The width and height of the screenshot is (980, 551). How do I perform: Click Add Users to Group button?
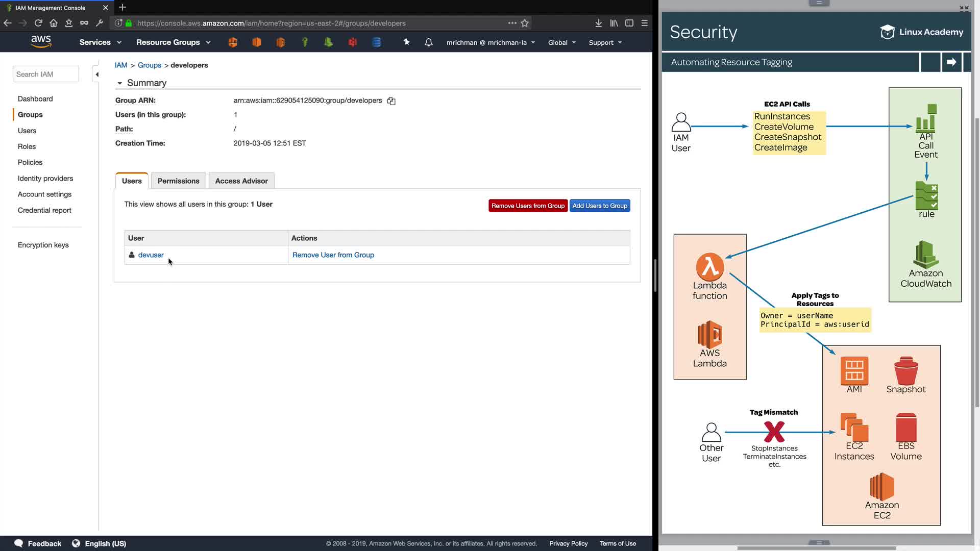click(x=599, y=206)
